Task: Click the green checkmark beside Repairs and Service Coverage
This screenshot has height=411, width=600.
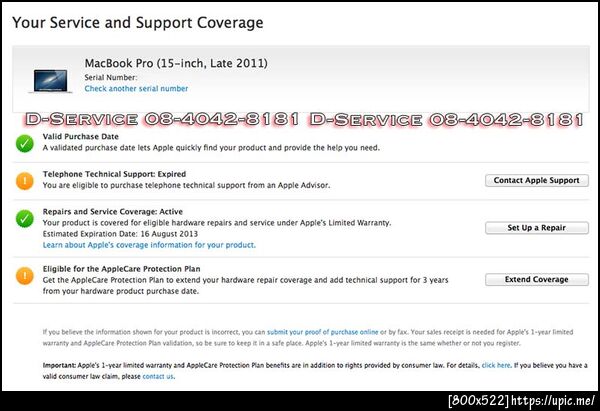Action: click(x=24, y=219)
